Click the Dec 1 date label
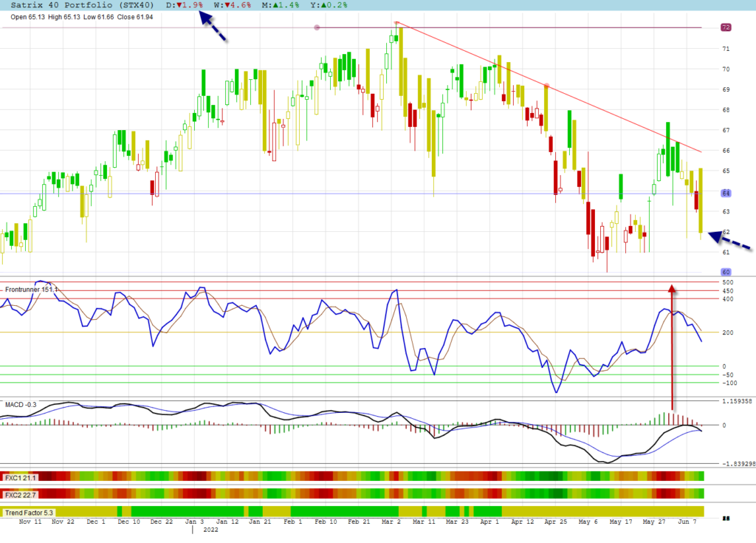The image size is (756, 543). (x=96, y=522)
